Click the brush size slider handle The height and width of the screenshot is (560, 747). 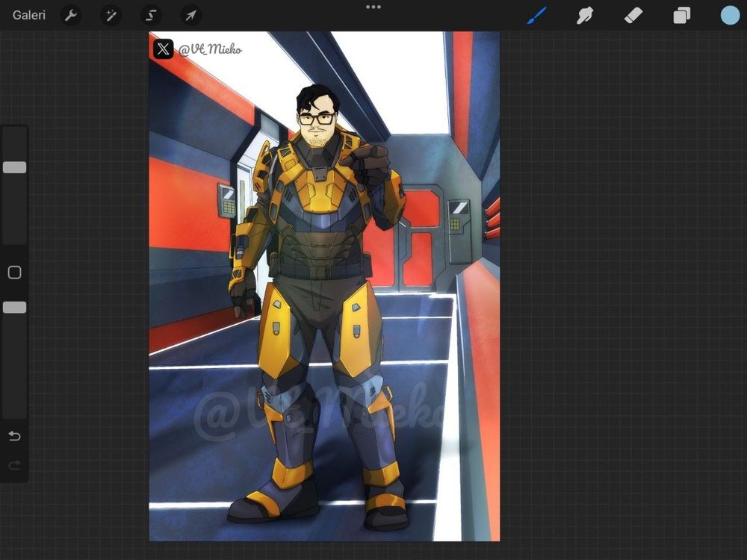15,167
